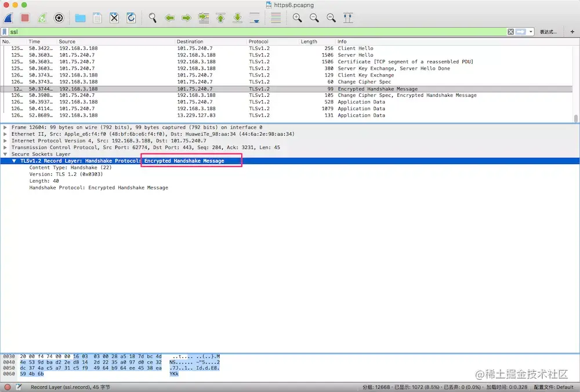580x392 pixels.
Task: Select the Application Data row of length 1079
Action: 287,108
